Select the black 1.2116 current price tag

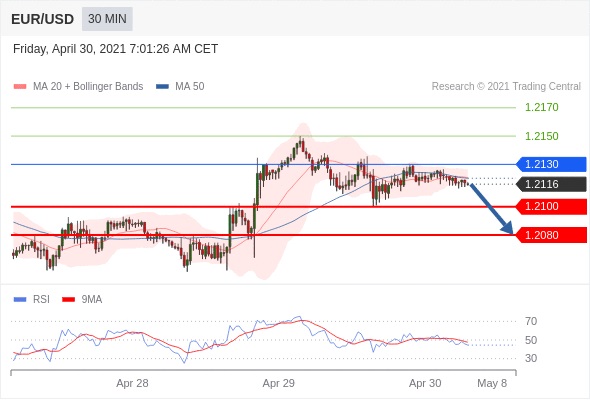click(551, 184)
